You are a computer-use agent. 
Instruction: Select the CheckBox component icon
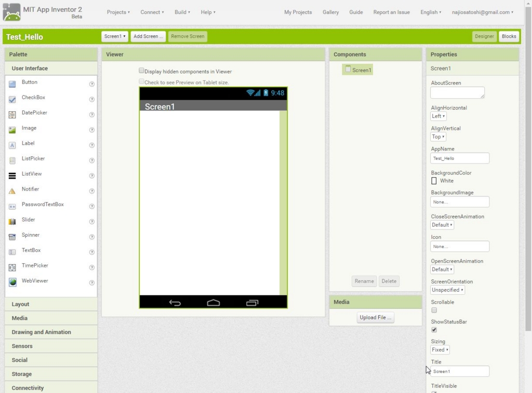(x=12, y=99)
